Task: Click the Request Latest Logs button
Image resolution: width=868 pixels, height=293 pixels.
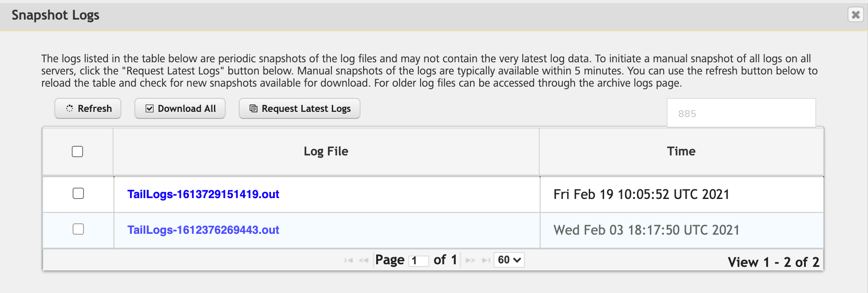Action: point(299,108)
